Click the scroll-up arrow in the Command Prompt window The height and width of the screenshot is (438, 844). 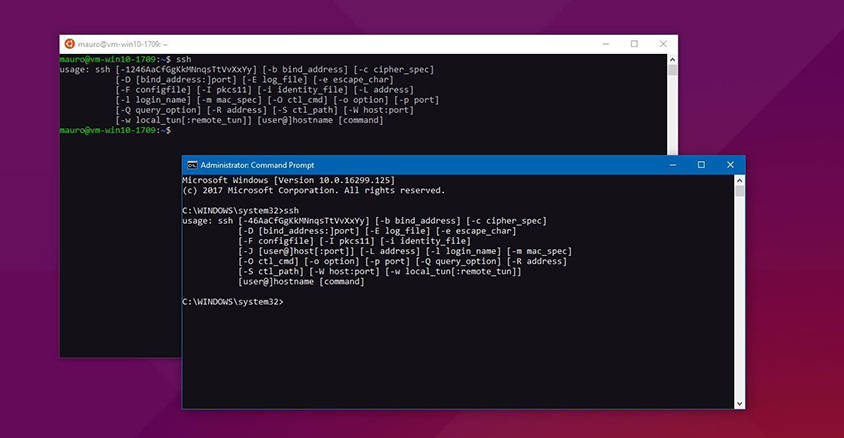[740, 180]
